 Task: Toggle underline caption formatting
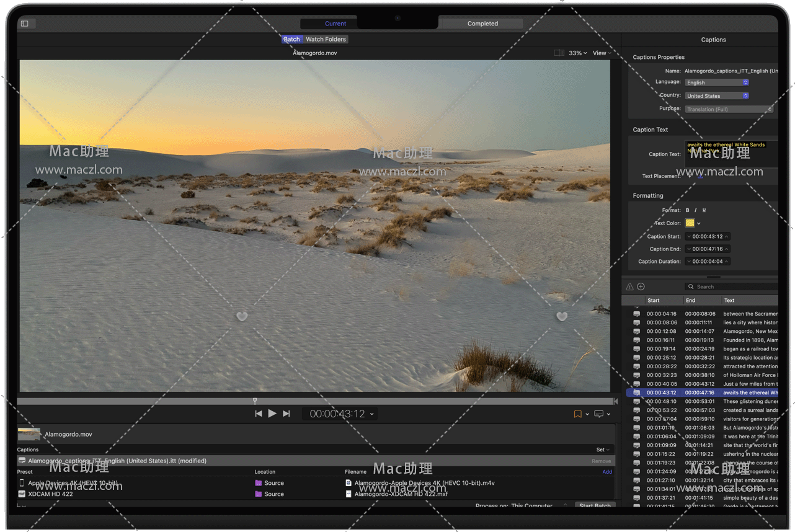[x=704, y=210]
